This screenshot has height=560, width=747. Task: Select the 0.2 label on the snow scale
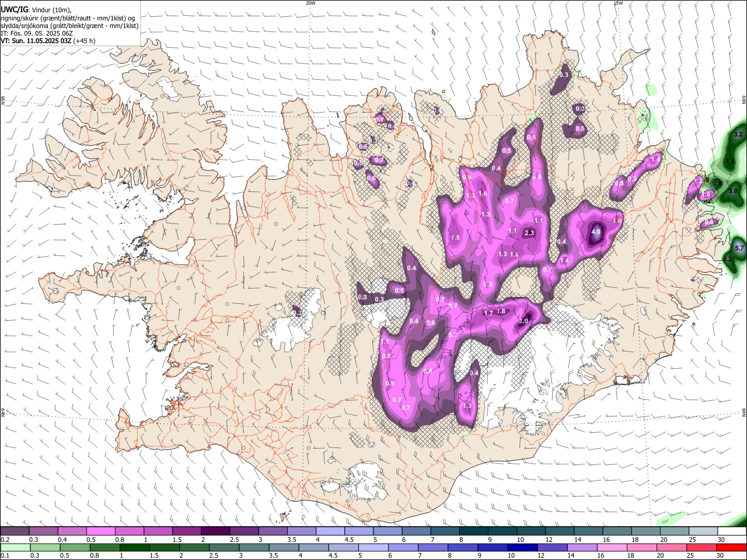[5, 540]
